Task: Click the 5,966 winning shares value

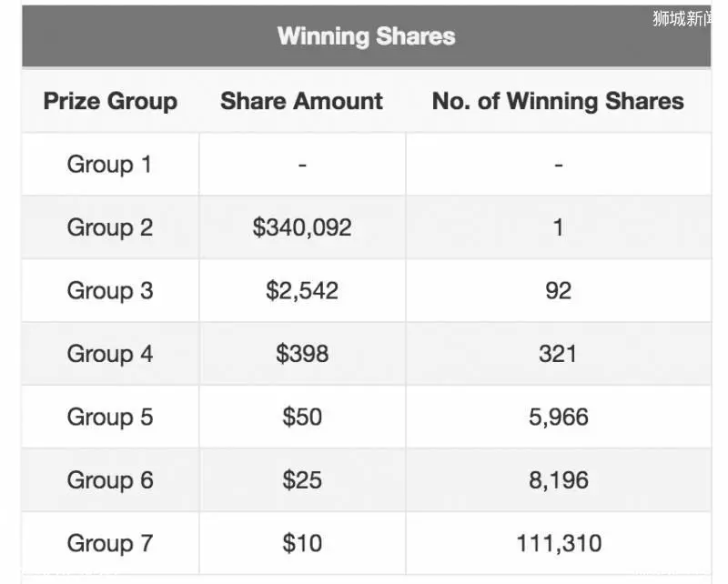Action: (559, 417)
